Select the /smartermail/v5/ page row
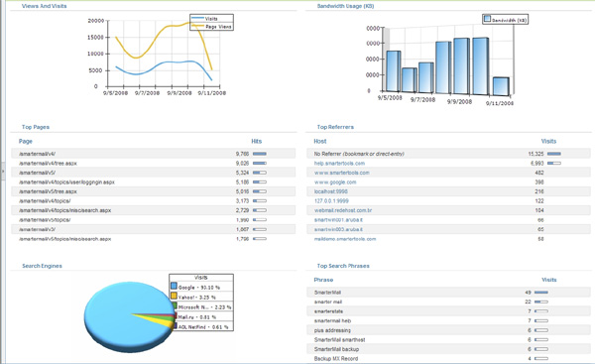The height and width of the screenshot is (364, 595). pos(154,173)
